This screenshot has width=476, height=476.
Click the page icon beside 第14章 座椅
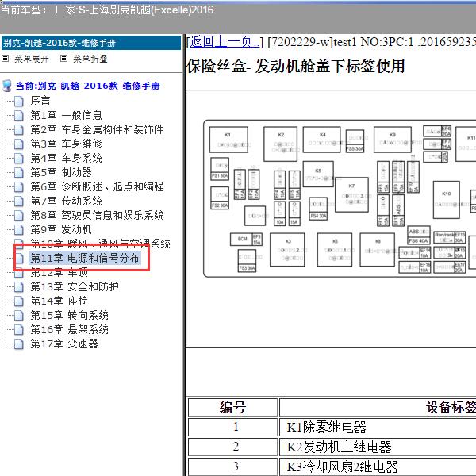click(19, 301)
